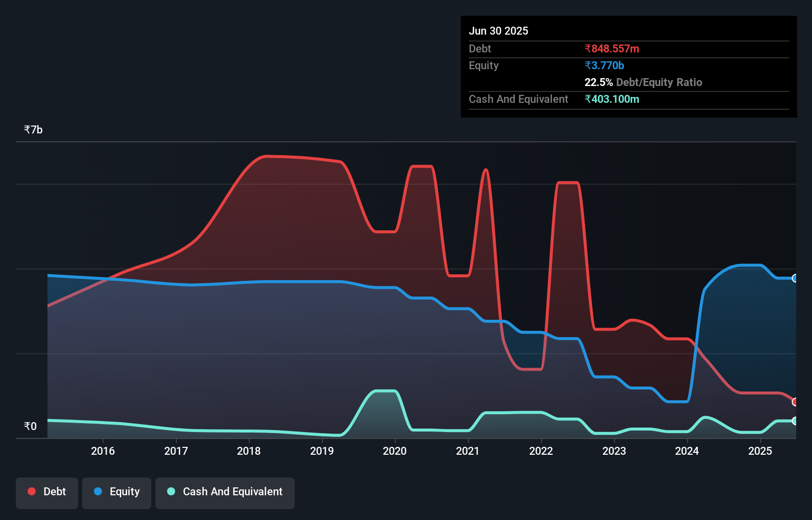Click the 2016 x-axis label
This screenshot has height=520, width=812.
pyautogui.click(x=103, y=451)
